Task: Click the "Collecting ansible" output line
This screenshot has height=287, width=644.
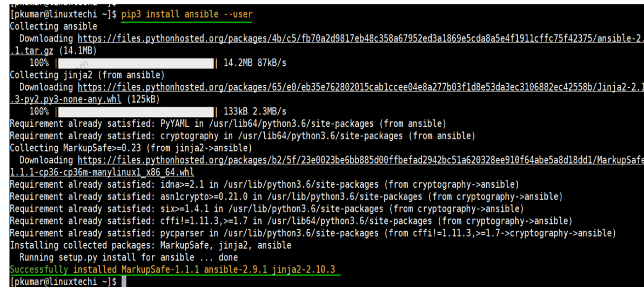Action: tap(53, 26)
